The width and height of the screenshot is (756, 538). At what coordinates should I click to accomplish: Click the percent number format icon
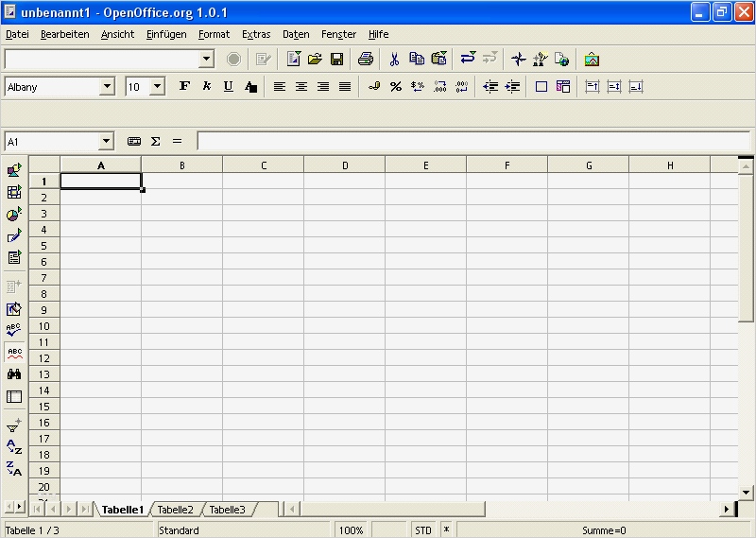(395, 87)
